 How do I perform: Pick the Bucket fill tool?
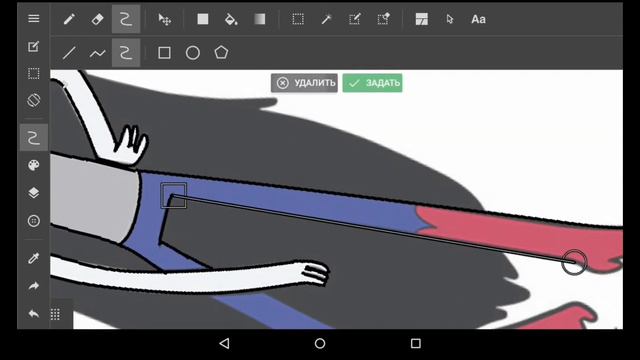(231, 19)
